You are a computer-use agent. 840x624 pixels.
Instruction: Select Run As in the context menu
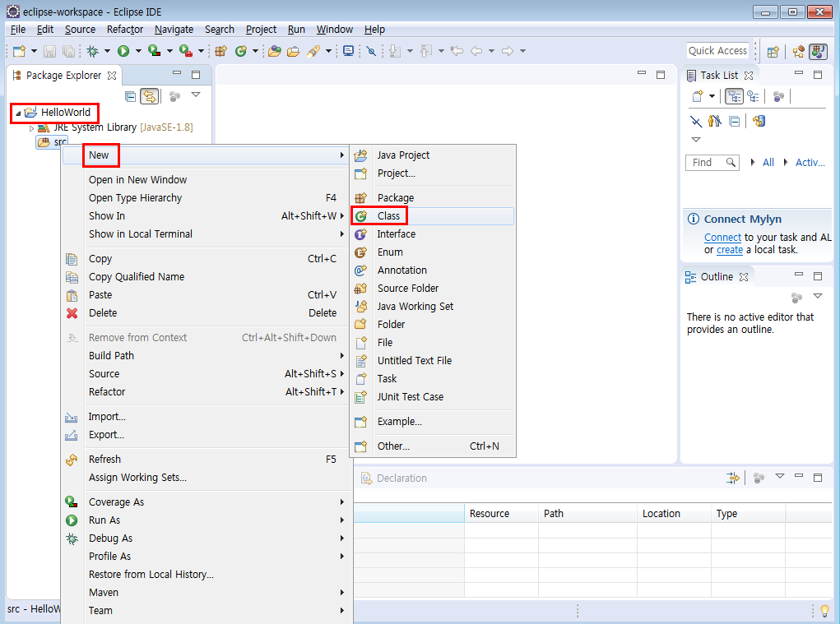tap(205, 520)
